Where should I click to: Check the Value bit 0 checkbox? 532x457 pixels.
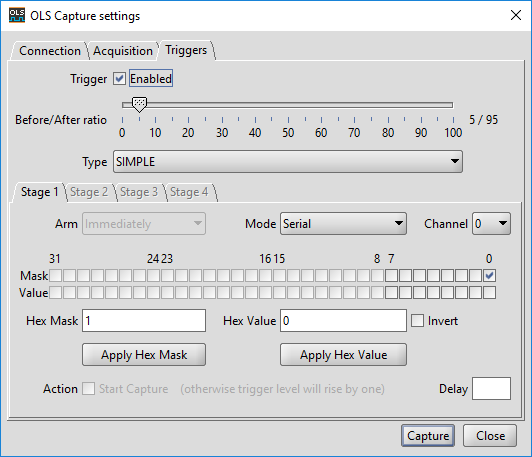(489, 292)
